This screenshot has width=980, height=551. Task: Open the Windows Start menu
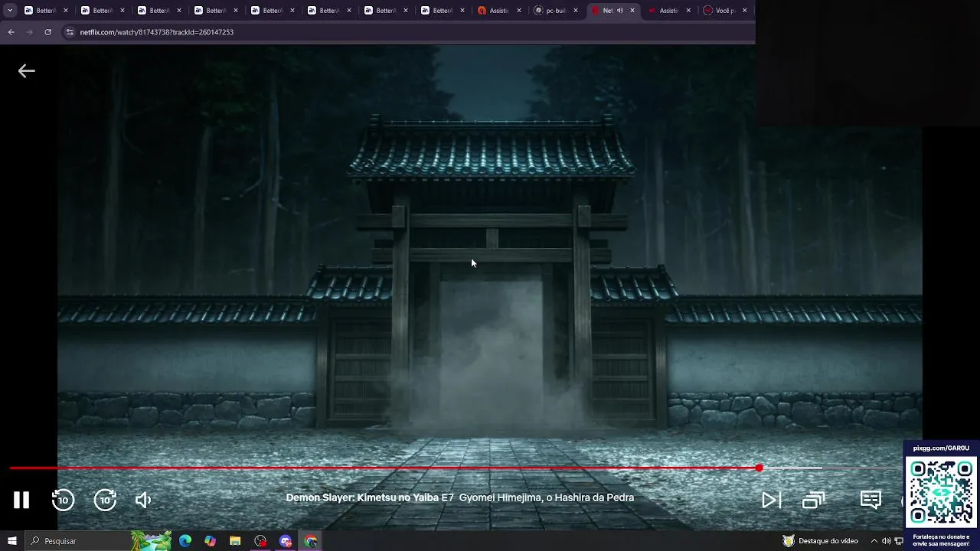[12, 541]
